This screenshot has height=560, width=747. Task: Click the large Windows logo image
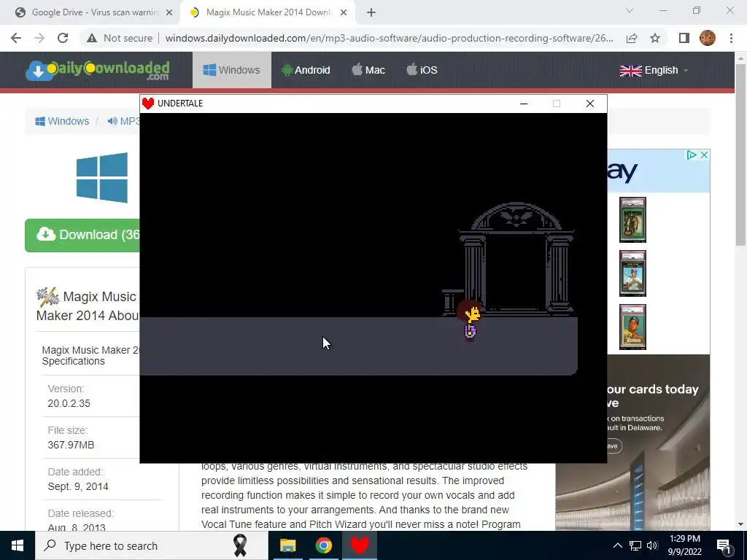pyautogui.click(x=102, y=178)
